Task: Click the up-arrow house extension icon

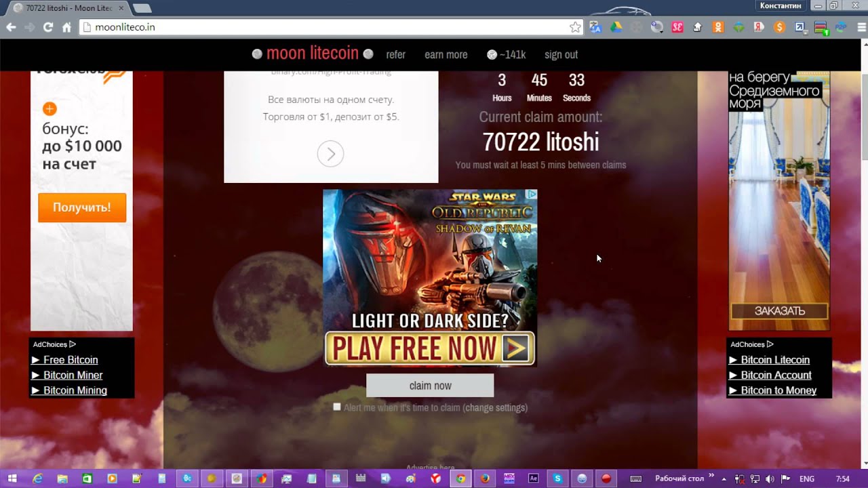Action: point(697,27)
